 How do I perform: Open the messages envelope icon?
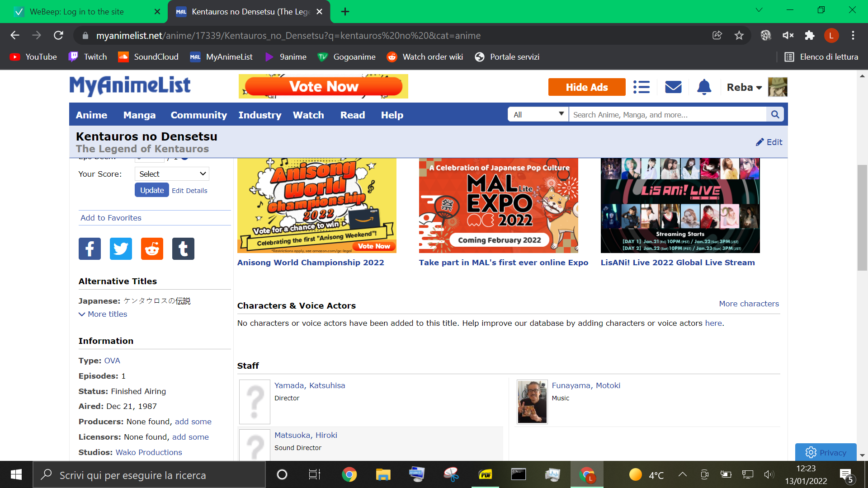(x=673, y=87)
